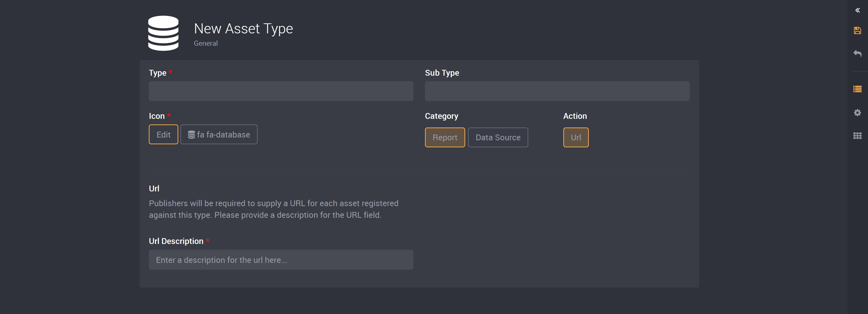868x314 pixels.
Task: Click the Url Description label
Action: coord(176,241)
